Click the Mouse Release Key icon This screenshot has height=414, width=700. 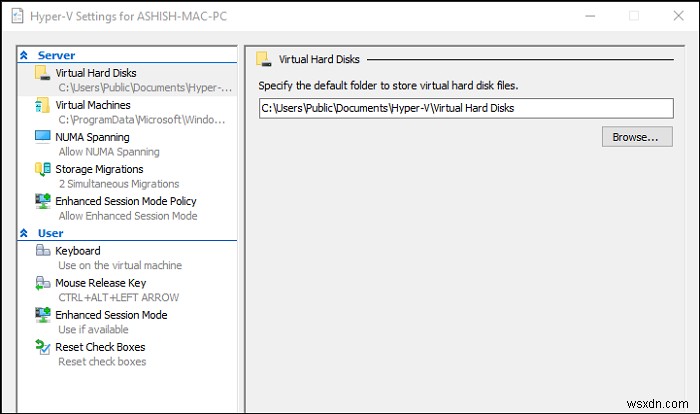[42, 283]
